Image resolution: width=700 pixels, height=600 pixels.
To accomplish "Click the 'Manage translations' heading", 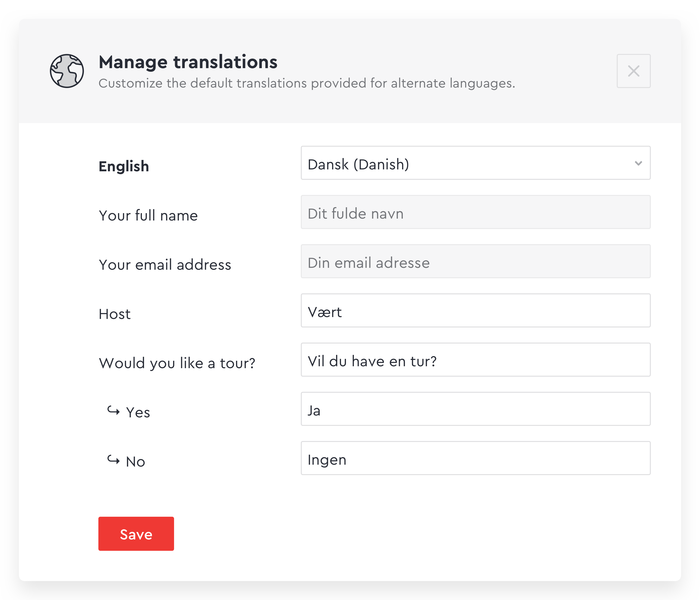I will point(188,62).
